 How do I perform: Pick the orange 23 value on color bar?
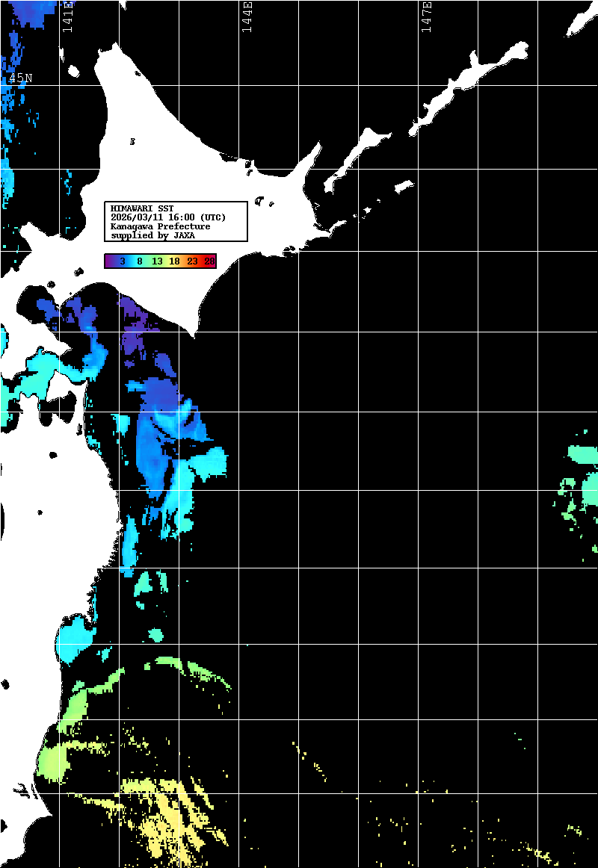(192, 261)
